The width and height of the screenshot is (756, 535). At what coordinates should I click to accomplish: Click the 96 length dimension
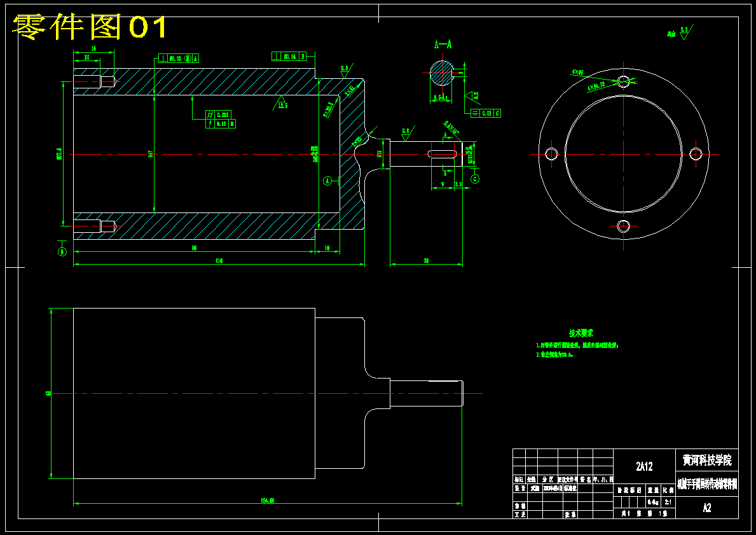[195, 248]
